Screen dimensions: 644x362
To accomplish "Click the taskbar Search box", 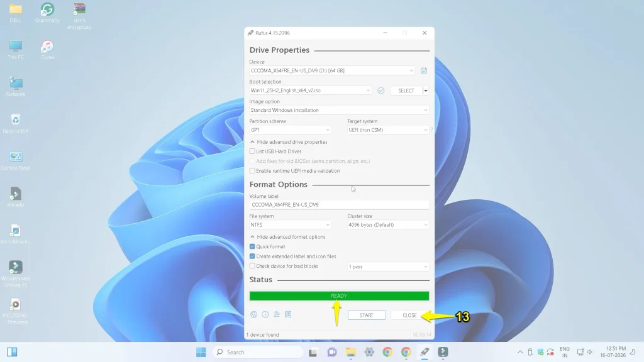I will (258, 352).
